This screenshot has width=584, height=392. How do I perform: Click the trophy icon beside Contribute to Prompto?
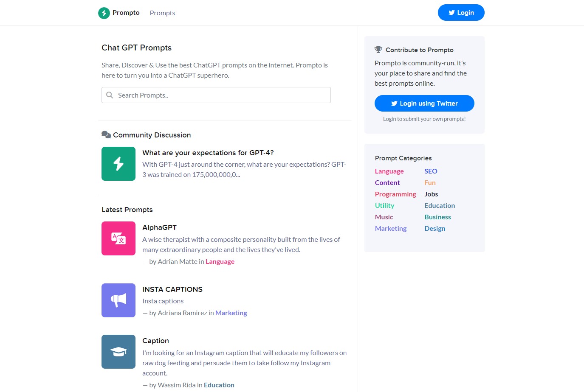coord(378,50)
